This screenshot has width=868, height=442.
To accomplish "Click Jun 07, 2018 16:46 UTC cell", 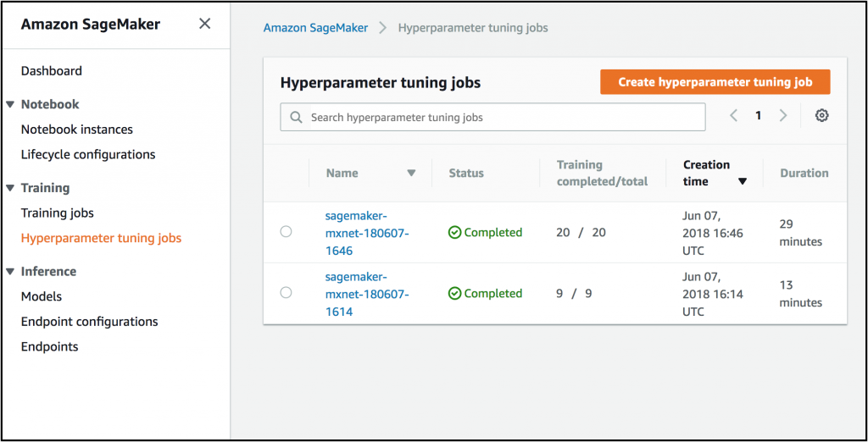I will coord(712,233).
